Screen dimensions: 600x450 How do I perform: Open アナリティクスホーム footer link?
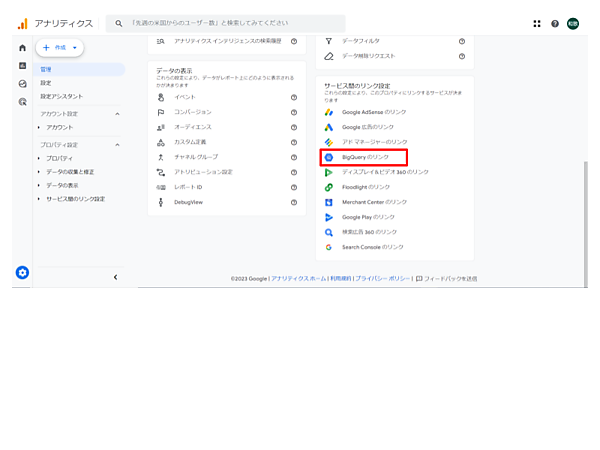coord(298,279)
